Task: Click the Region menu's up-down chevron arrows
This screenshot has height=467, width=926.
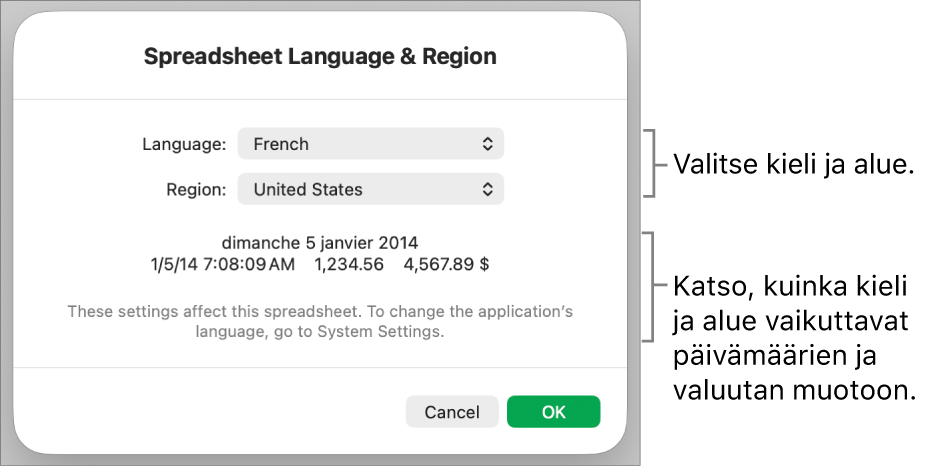Action: click(487, 189)
